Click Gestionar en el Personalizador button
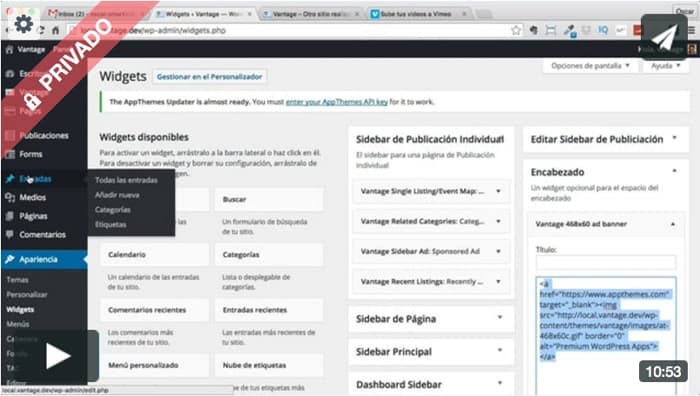The height and width of the screenshot is (396, 700). point(209,77)
